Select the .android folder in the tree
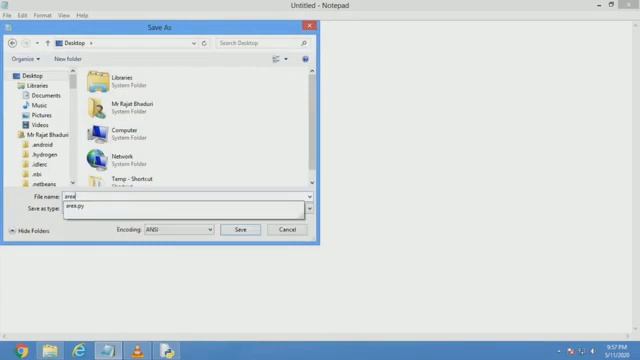The width and height of the screenshot is (640, 360). point(42,145)
